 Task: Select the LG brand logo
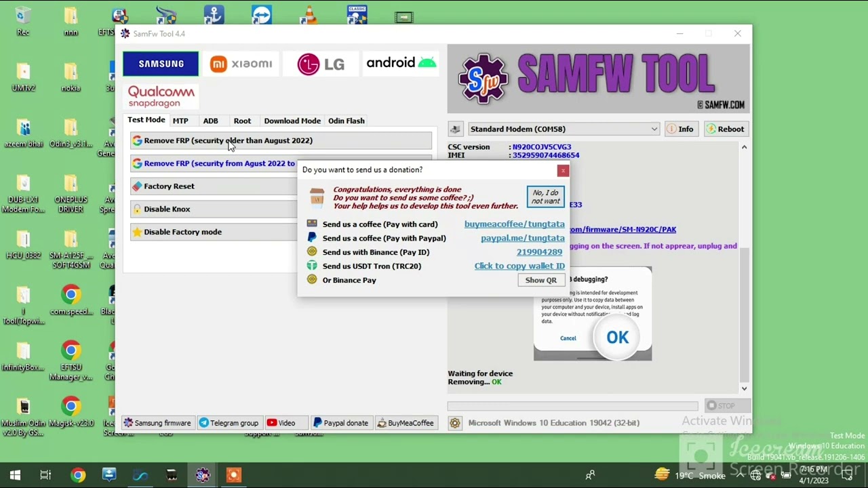point(321,64)
